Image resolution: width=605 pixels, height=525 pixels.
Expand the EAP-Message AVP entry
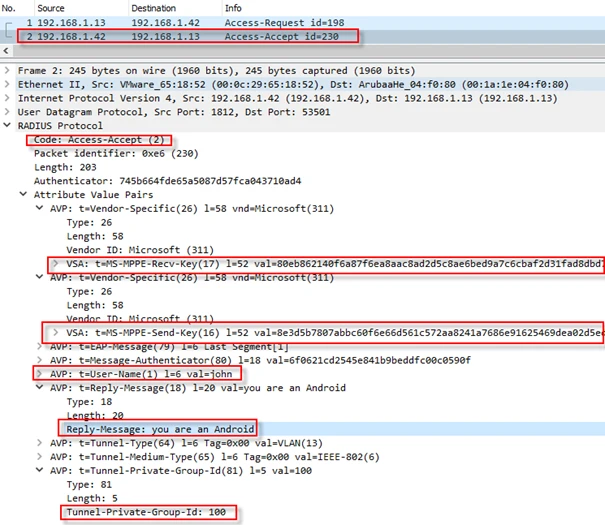click(x=40, y=346)
